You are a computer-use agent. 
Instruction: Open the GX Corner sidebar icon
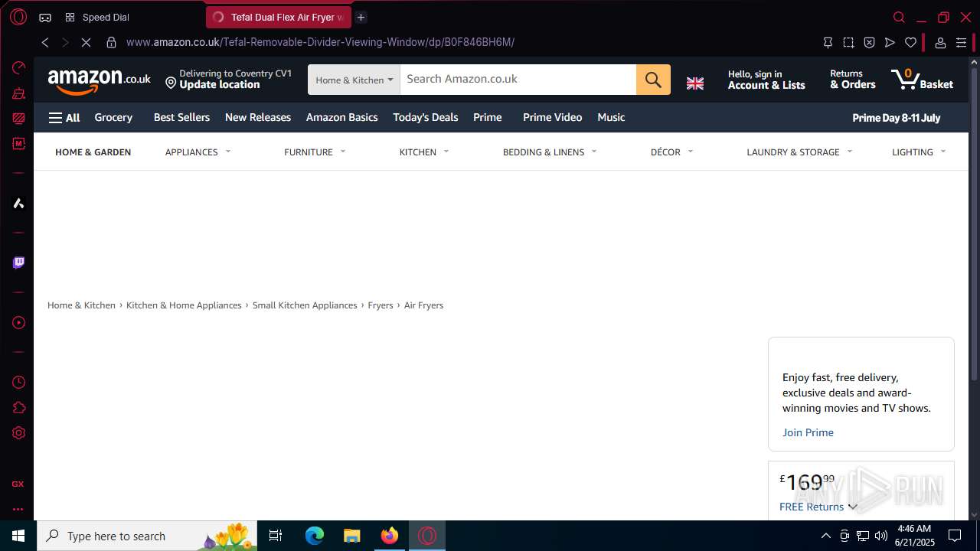coord(18,119)
